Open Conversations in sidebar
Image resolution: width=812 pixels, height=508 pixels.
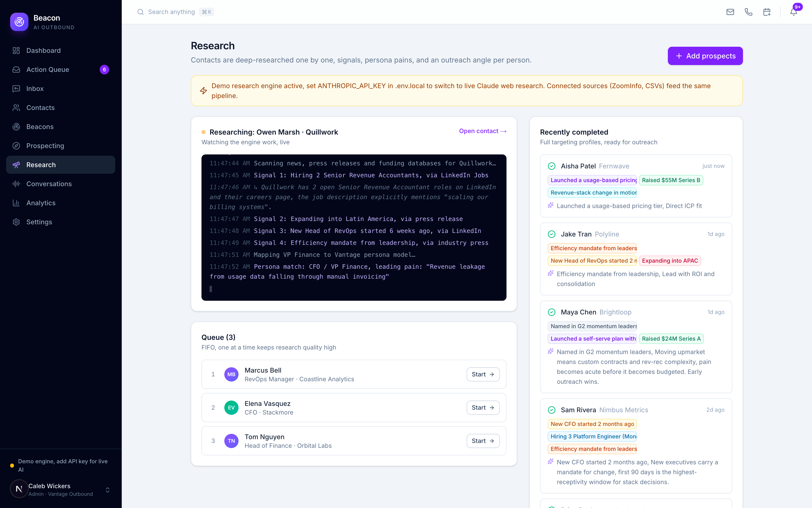[60, 184]
